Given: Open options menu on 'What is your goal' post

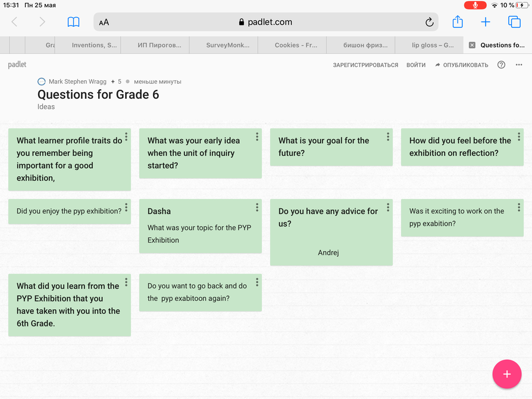Looking at the screenshot, I should [388, 137].
